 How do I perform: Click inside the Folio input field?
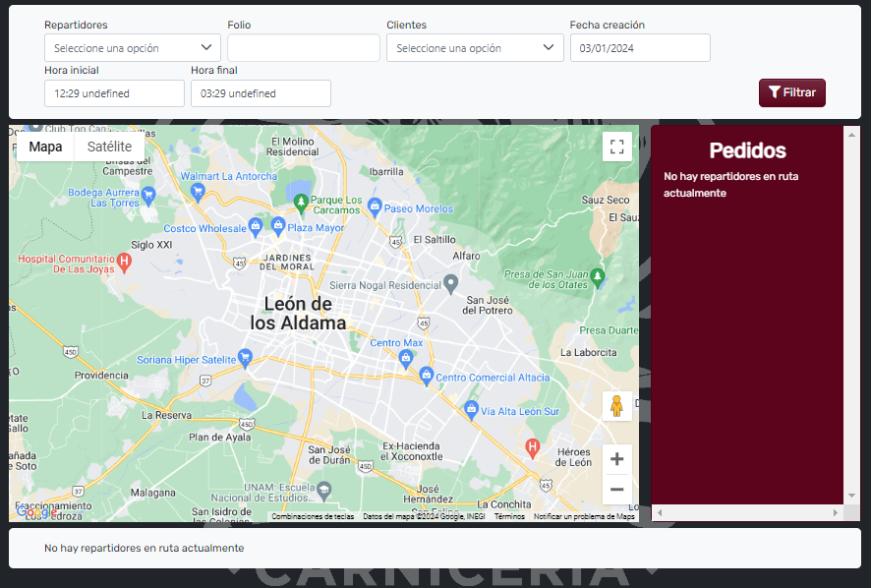302,46
